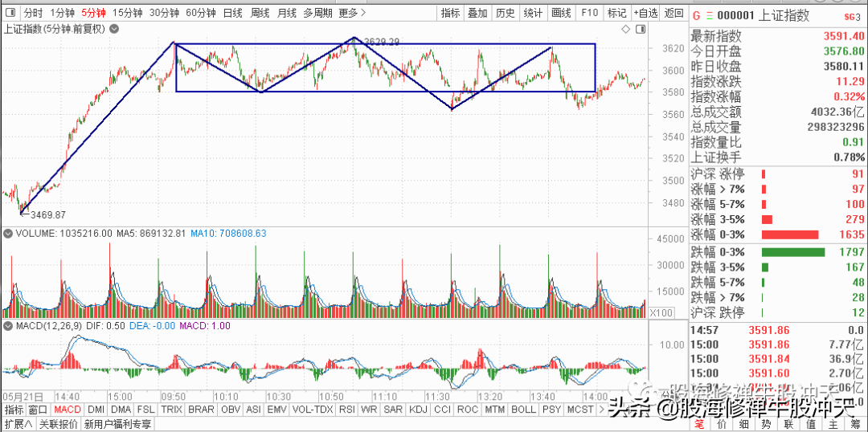The height and width of the screenshot is (432, 868).
Task: Switch to 月线 monthly chart
Action: coord(286,13)
